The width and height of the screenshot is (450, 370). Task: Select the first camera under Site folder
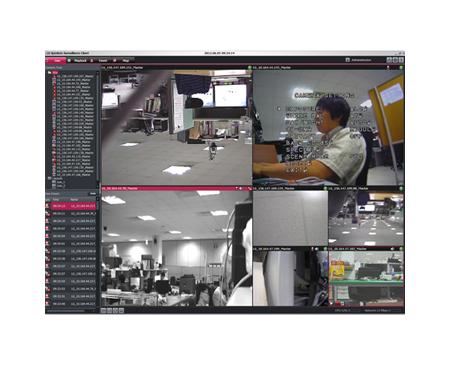pos(75,76)
